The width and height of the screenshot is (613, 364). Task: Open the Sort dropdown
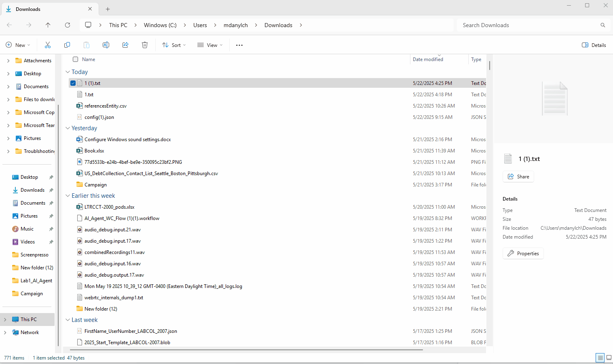pyautogui.click(x=174, y=45)
